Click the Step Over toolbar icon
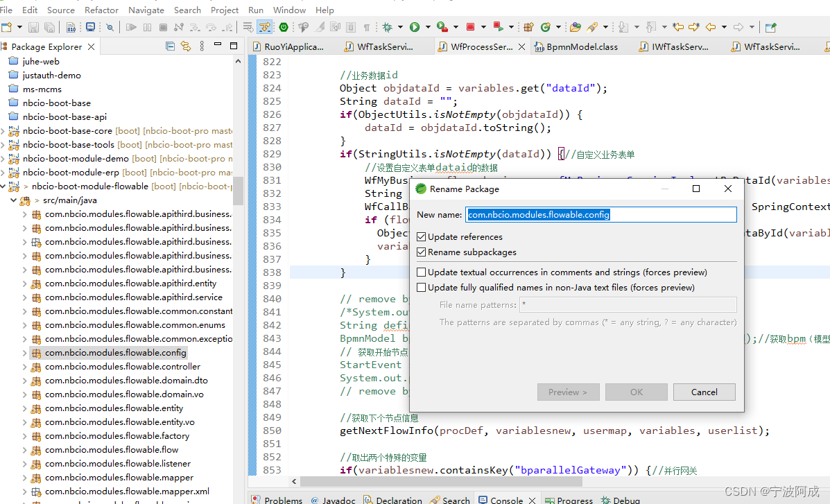Viewport: 830px width, 504px height. [211, 27]
